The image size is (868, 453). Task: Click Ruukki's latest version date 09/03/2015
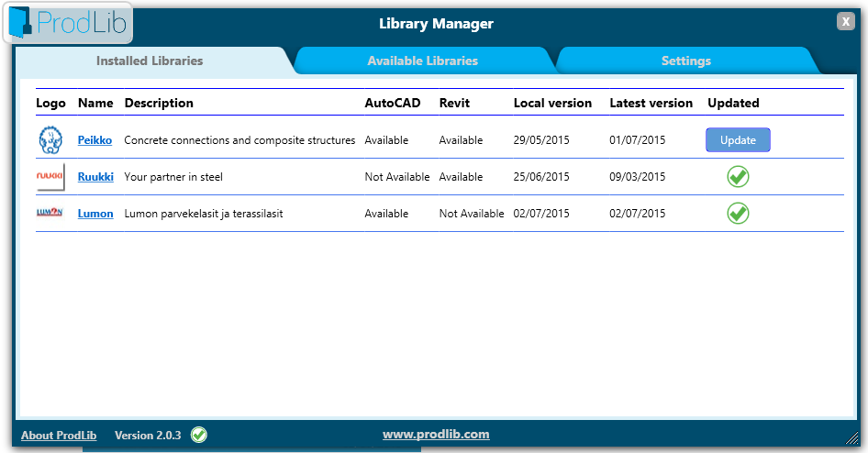pos(637,176)
